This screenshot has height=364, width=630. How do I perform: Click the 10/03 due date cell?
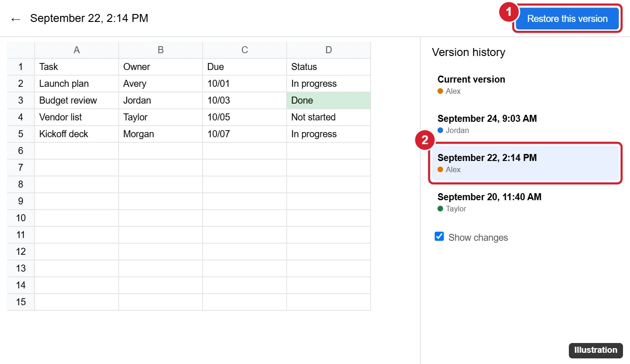[x=245, y=100]
